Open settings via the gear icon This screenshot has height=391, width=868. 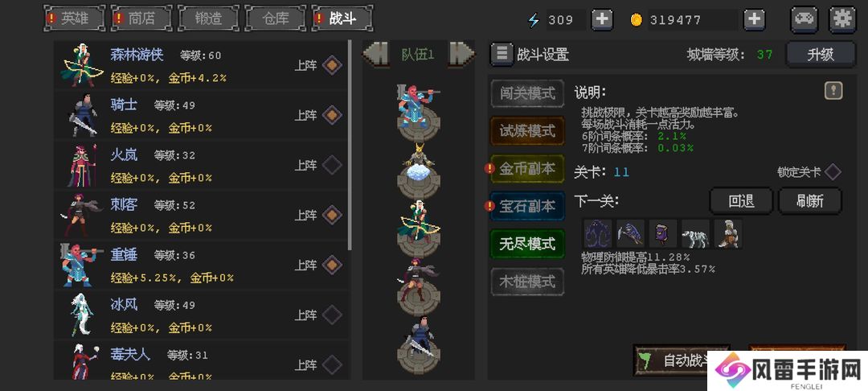pos(842,19)
